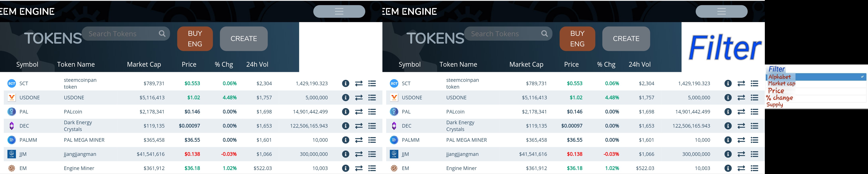The height and width of the screenshot is (174, 868).
Task: Click the 4.48% change on the right page
Action: click(612, 98)
